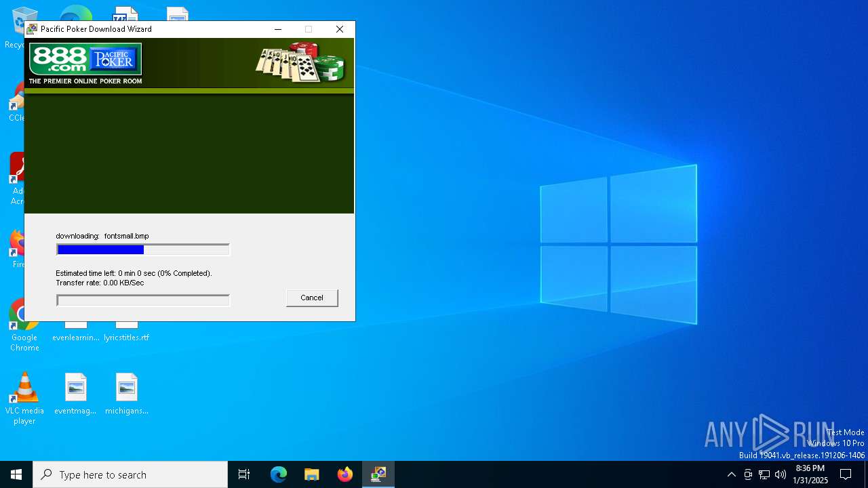This screenshot has width=868, height=488.
Task: Open File Explorer from the taskbar
Action: tap(311, 474)
